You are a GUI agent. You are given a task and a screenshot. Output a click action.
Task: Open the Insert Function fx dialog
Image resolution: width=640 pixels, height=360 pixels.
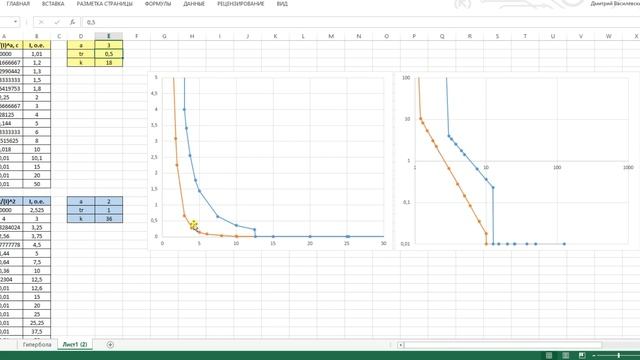point(72,22)
